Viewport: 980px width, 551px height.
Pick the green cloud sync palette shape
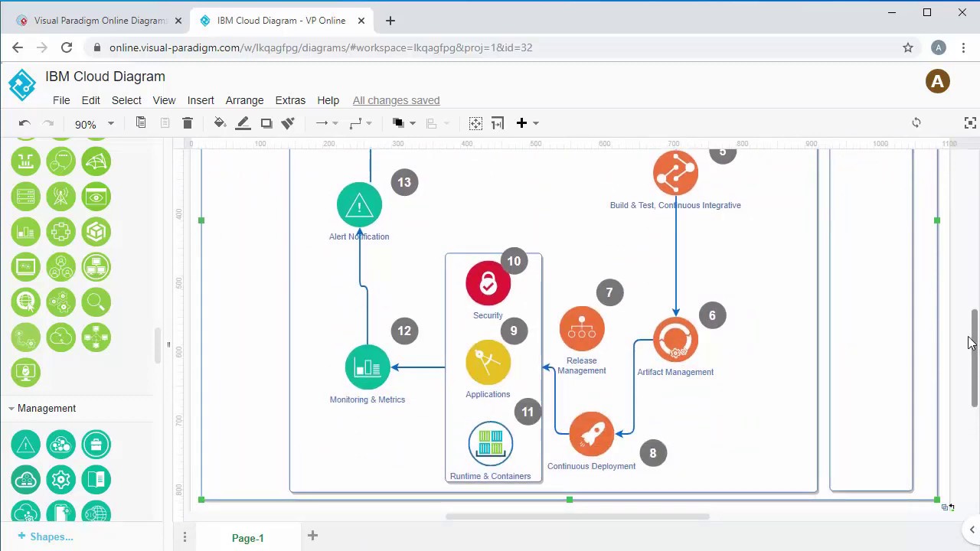coord(60,337)
